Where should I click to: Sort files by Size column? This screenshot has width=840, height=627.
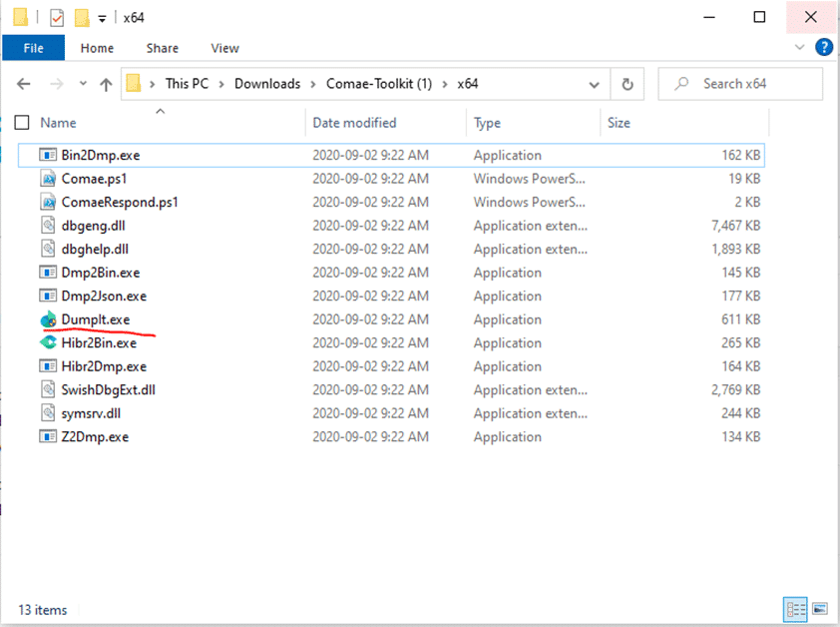click(619, 123)
